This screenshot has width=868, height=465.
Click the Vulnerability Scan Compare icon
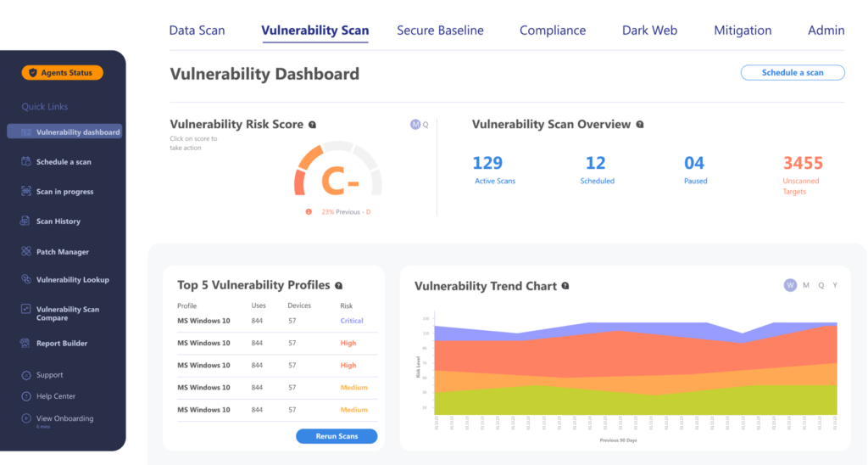pyautogui.click(x=26, y=309)
